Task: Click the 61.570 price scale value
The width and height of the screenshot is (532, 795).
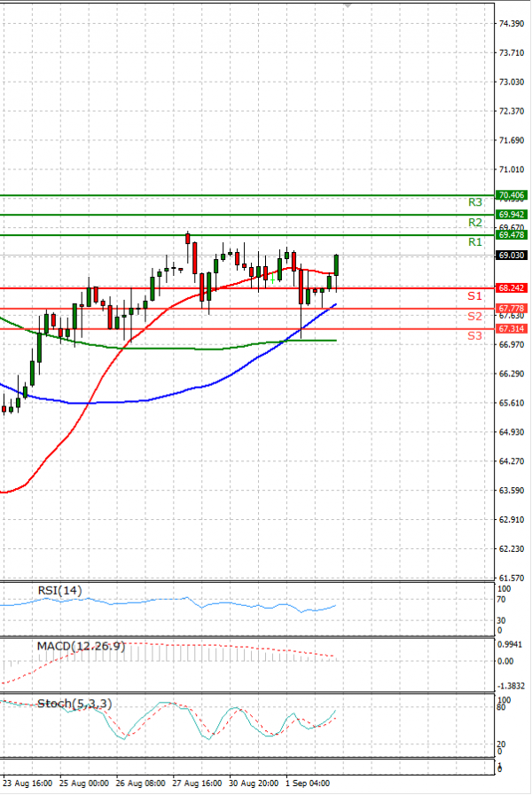Action: tap(512, 578)
